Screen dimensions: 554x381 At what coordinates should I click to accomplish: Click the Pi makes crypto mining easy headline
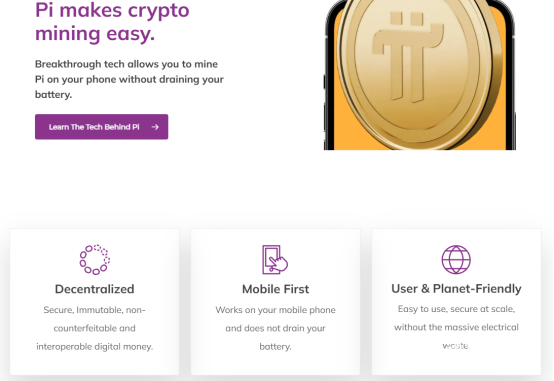[112, 22]
